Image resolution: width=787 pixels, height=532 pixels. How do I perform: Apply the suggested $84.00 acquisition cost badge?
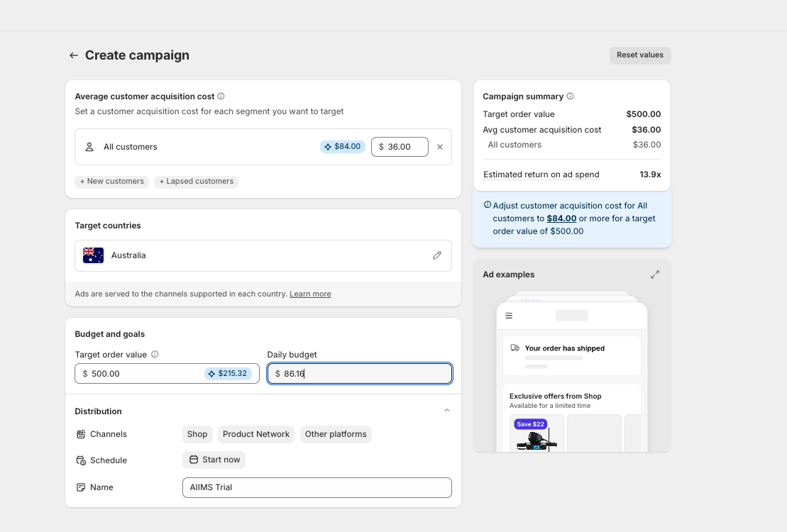click(343, 147)
